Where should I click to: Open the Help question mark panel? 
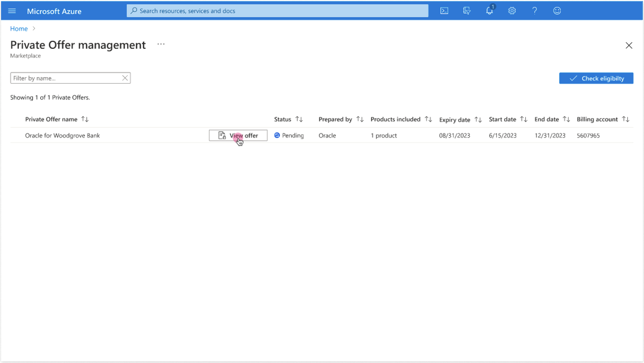click(534, 11)
